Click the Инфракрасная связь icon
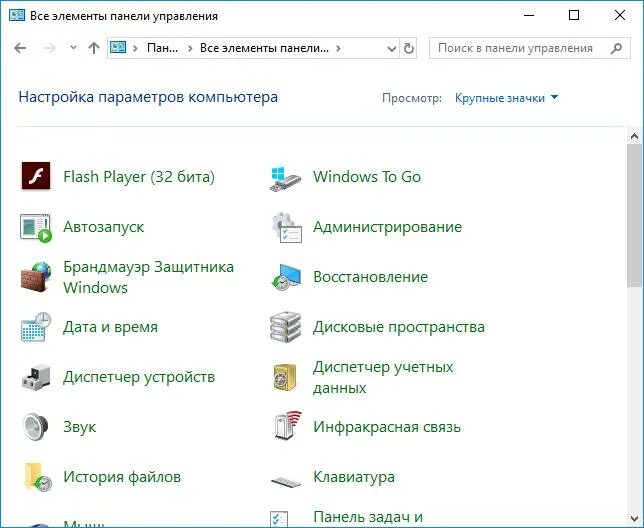644x528 pixels. tap(287, 425)
